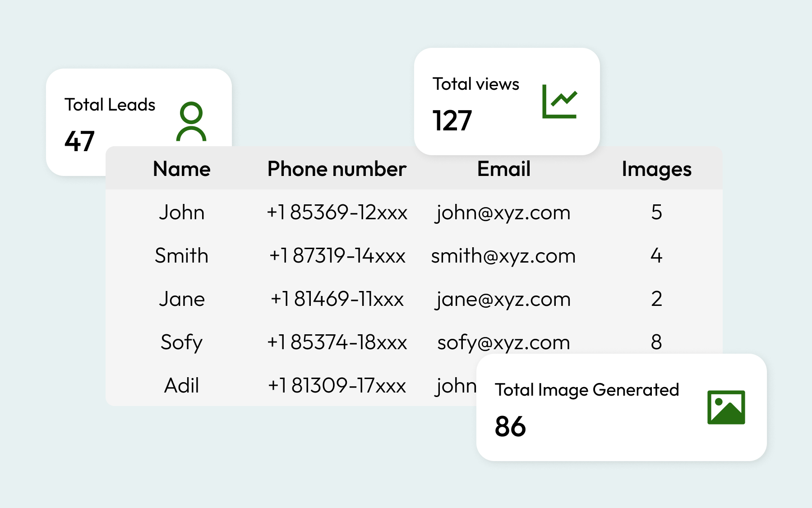Open the Total Image Generated label

point(586,390)
